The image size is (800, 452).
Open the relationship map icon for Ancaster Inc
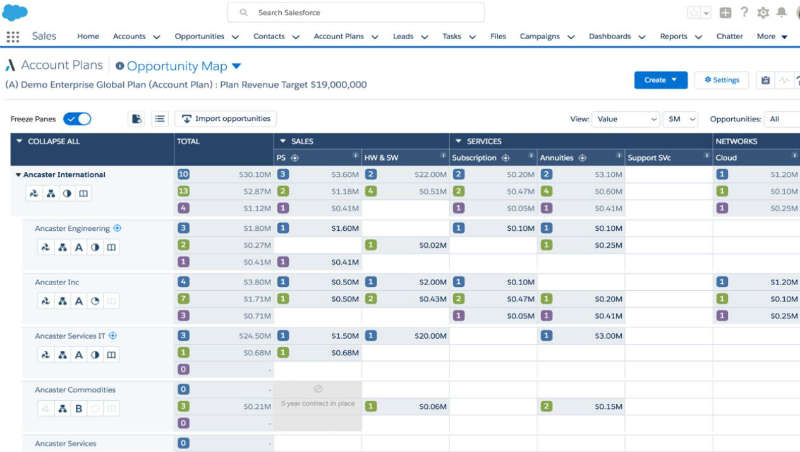click(45, 301)
